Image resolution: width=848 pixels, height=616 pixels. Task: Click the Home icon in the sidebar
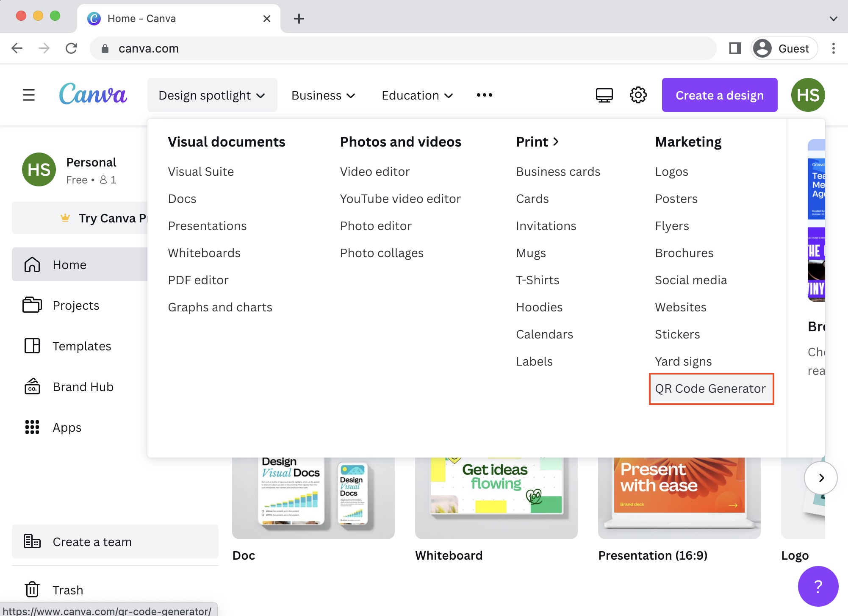(x=32, y=264)
